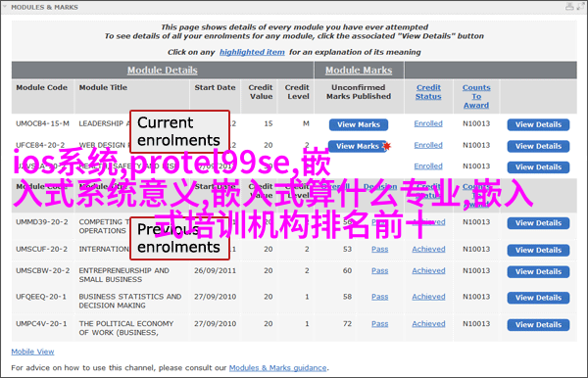This screenshot has height=378, width=588.
Task: Click title 'THE POLITICAL ECONOMY OF WORK'
Action: [126, 328]
